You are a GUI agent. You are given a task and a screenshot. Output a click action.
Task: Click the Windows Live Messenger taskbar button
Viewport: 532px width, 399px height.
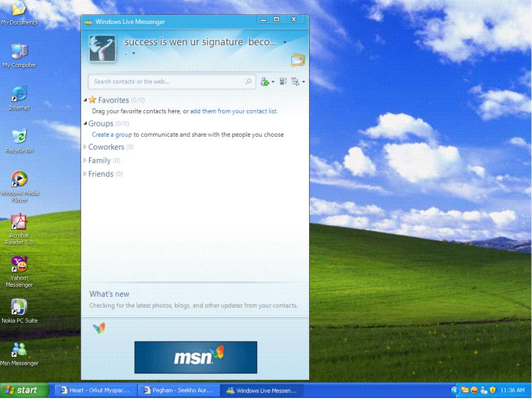[262, 390]
